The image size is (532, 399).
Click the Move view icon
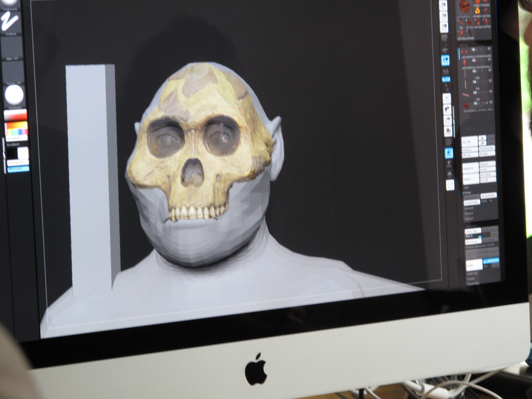click(448, 109)
